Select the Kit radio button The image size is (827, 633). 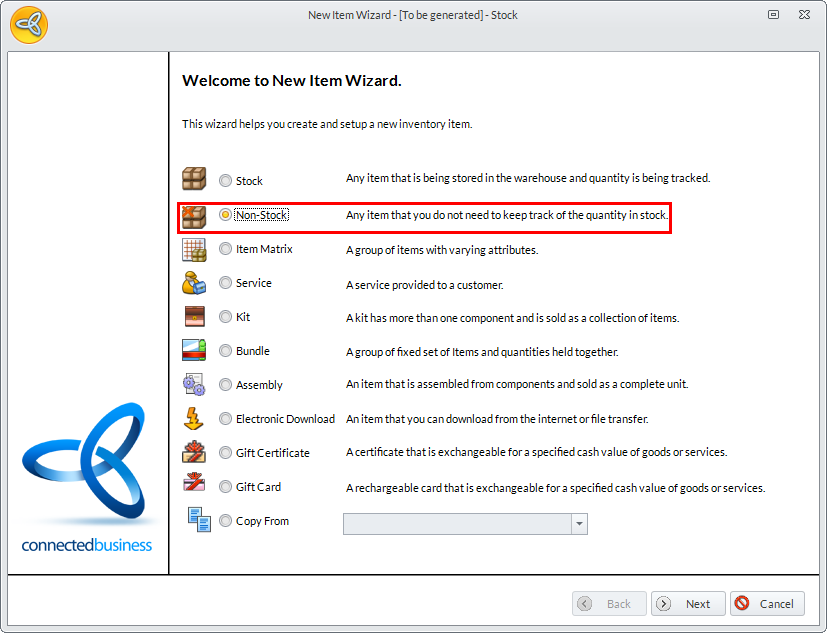(225, 316)
